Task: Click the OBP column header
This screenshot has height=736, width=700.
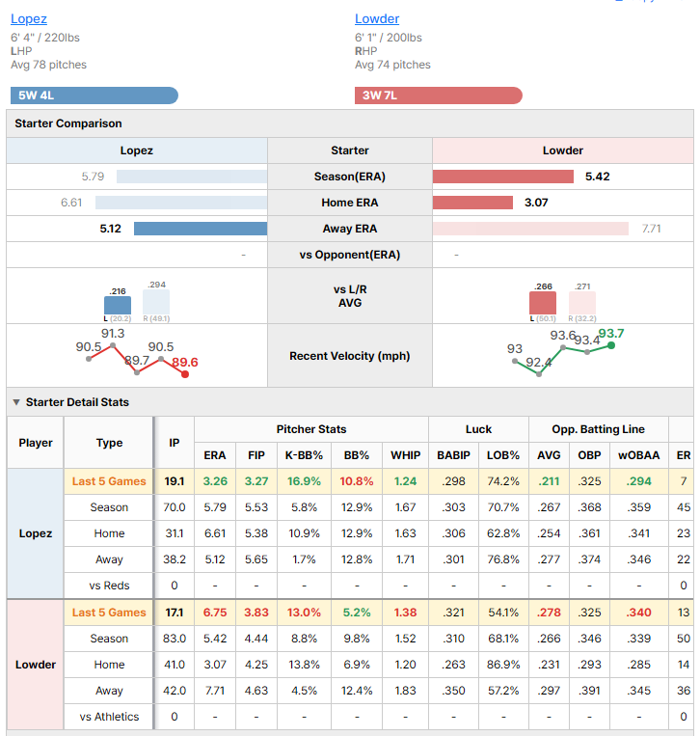Action: (589, 455)
